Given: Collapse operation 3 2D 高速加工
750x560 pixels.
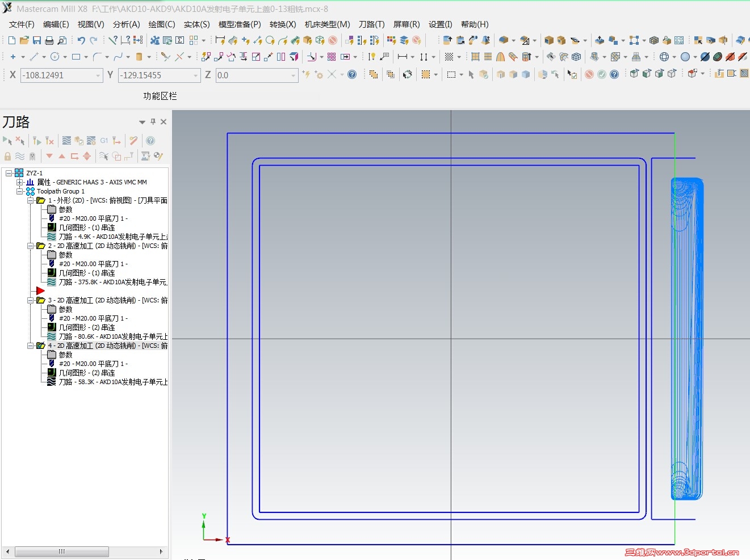Looking at the screenshot, I should pos(31,300).
